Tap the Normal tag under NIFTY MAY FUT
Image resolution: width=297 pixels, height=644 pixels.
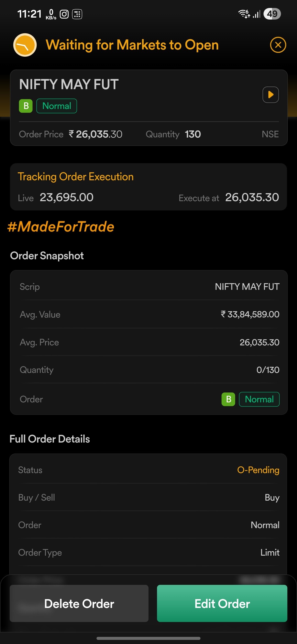click(57, 106)
